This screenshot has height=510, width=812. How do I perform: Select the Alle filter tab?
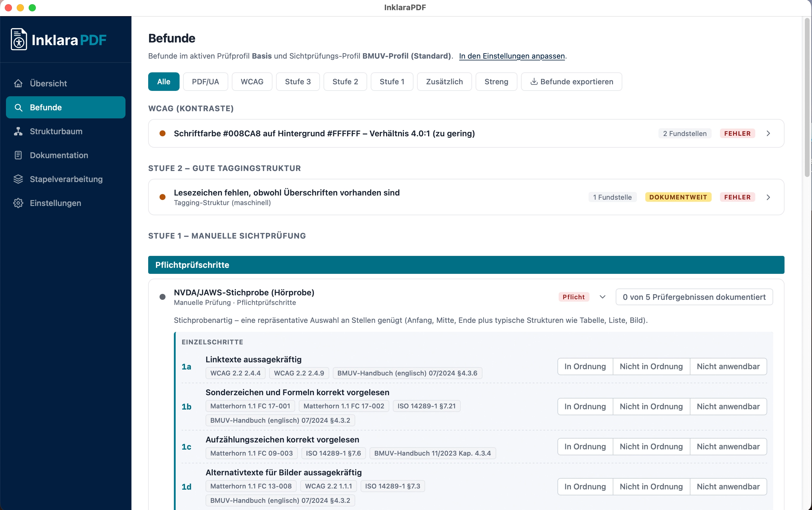pyautogui.click(x=164, y=82)
